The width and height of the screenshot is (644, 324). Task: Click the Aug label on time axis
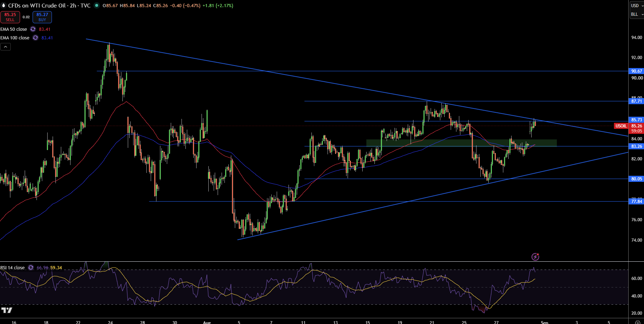click(x=207, y=322)
